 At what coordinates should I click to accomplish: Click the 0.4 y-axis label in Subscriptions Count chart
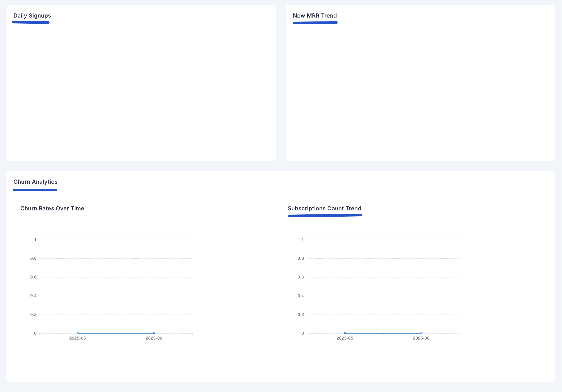pyautogui.click(x=301, y=296)
